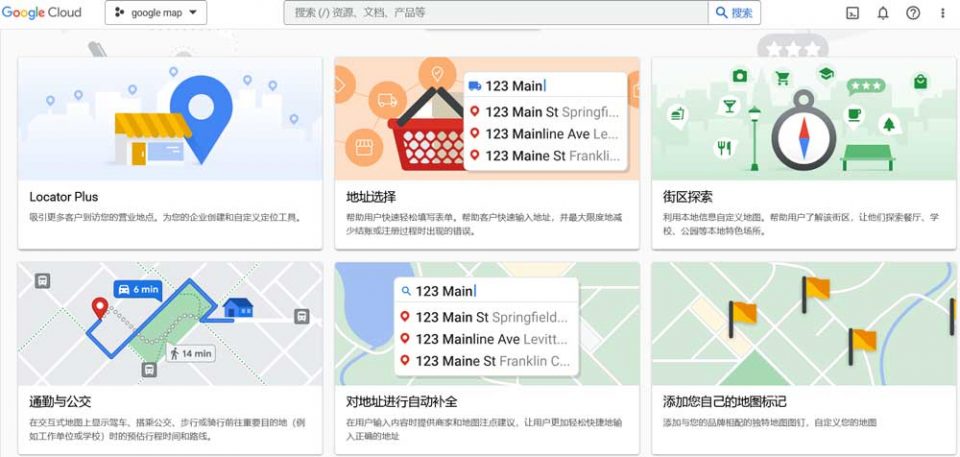Click 123 Main St Springfield suggestion in autocomplete card
The image size is (960, 457).
point(484,317)
